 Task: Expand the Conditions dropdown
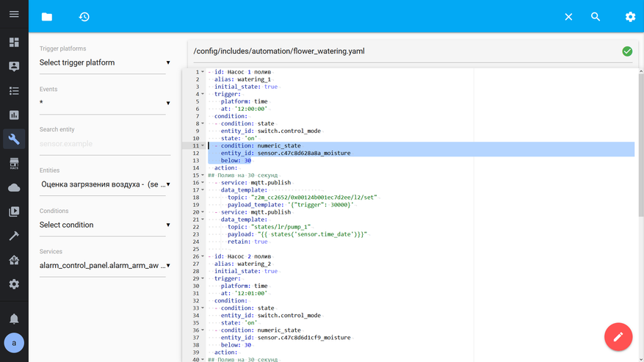pos(105,225)
